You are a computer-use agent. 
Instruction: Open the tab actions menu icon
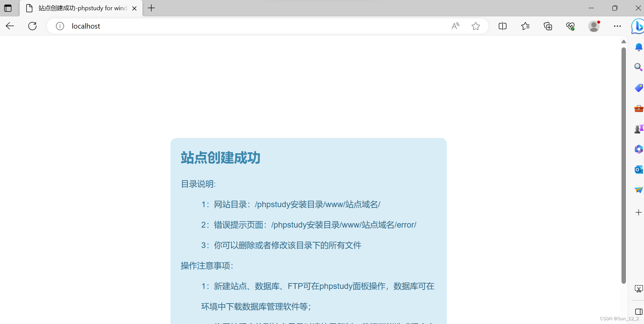click(8, 8)
